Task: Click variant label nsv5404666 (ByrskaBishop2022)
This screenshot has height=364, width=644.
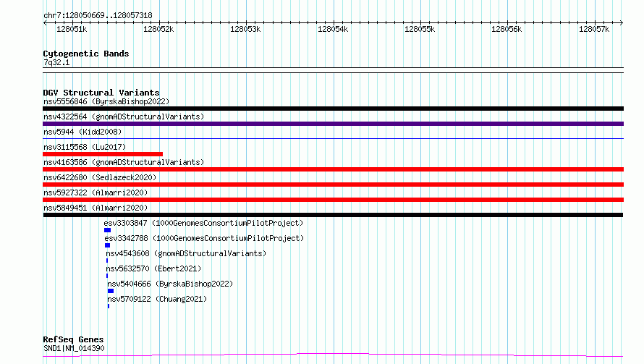Action: tap(170, 284)
